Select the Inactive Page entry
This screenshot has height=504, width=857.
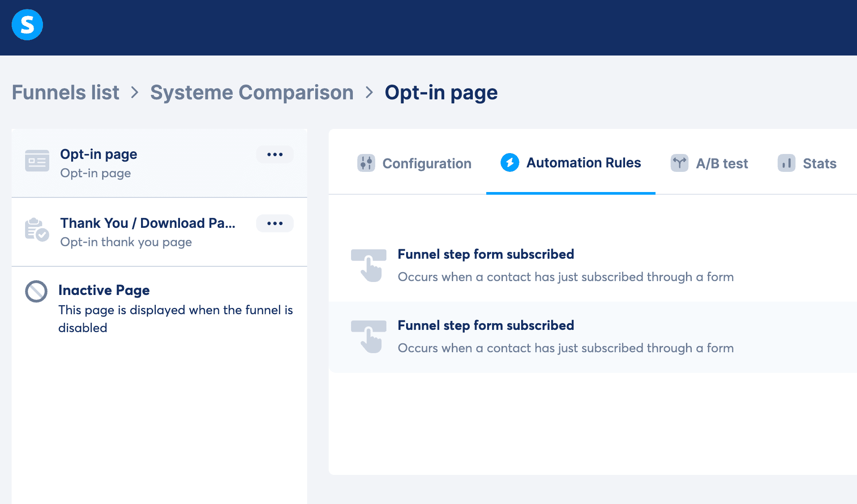[x=104, y=290]
